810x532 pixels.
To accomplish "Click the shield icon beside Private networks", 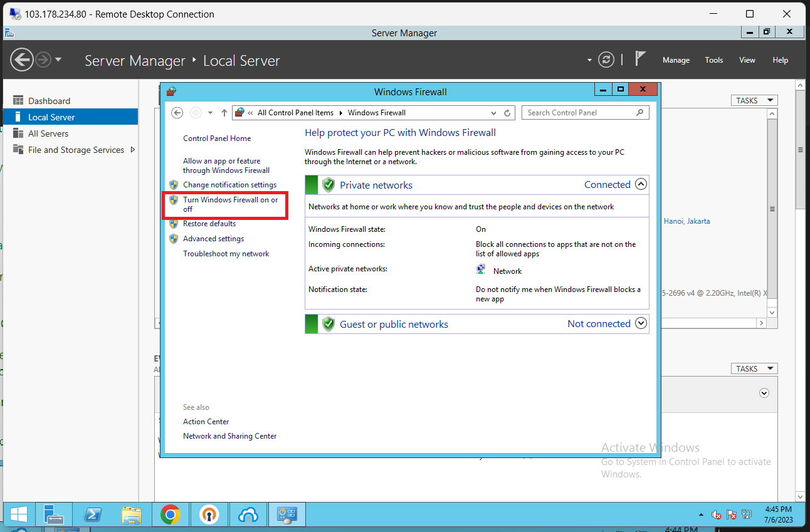I will tap(329, 185).
